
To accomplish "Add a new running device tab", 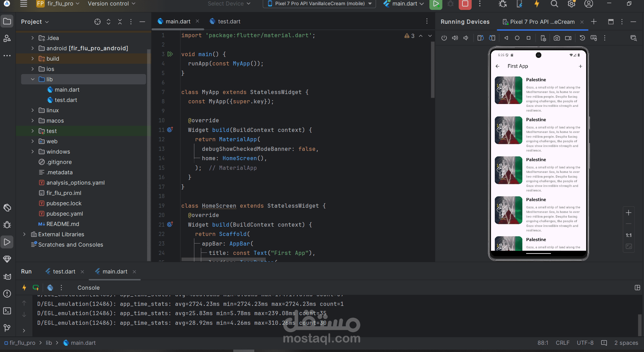I will (594, 22).
